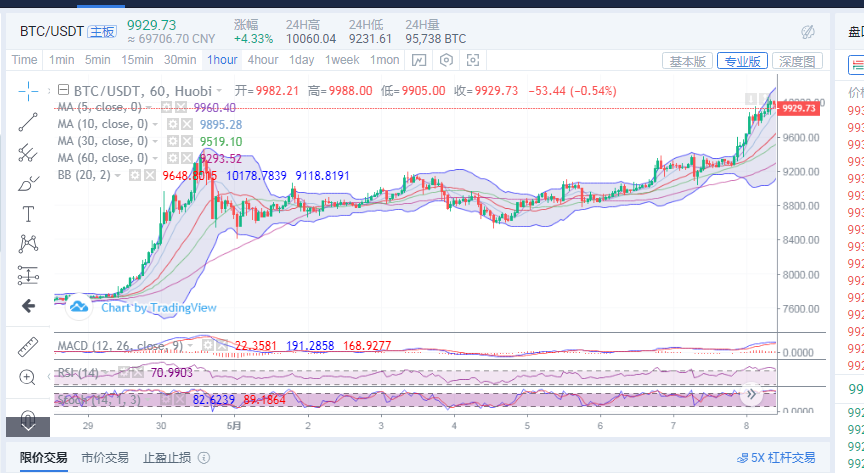The height and width of the screenshot is (473, 864).
Task: Toggle the eye-slash hide icon at top right
Action: pos(807,32)
